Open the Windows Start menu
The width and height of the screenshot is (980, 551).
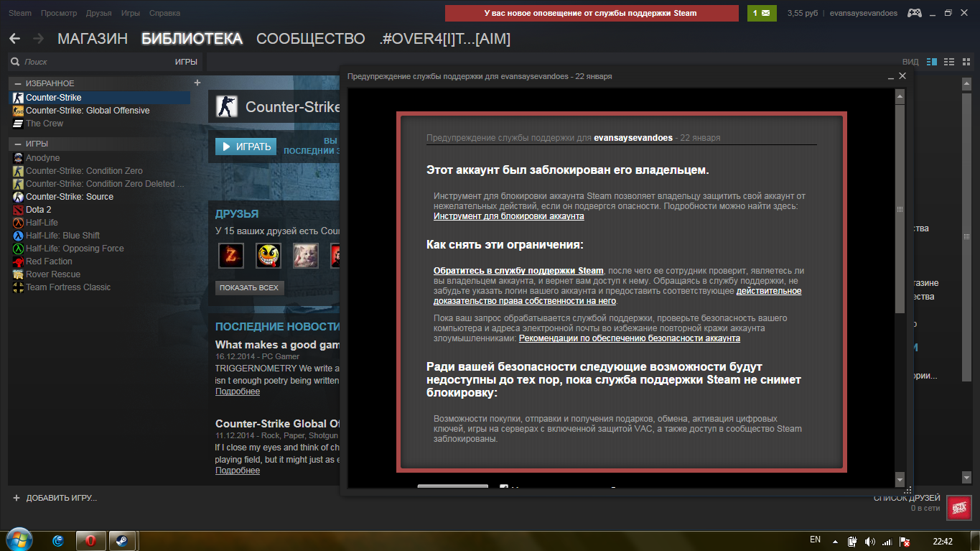coord(19,540)
